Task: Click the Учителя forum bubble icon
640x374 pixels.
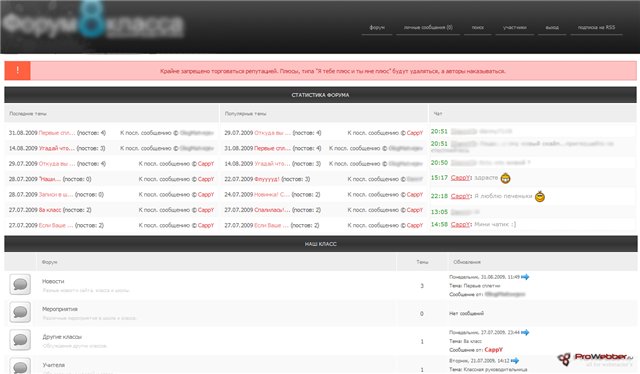Action: (x=20, y=366)
